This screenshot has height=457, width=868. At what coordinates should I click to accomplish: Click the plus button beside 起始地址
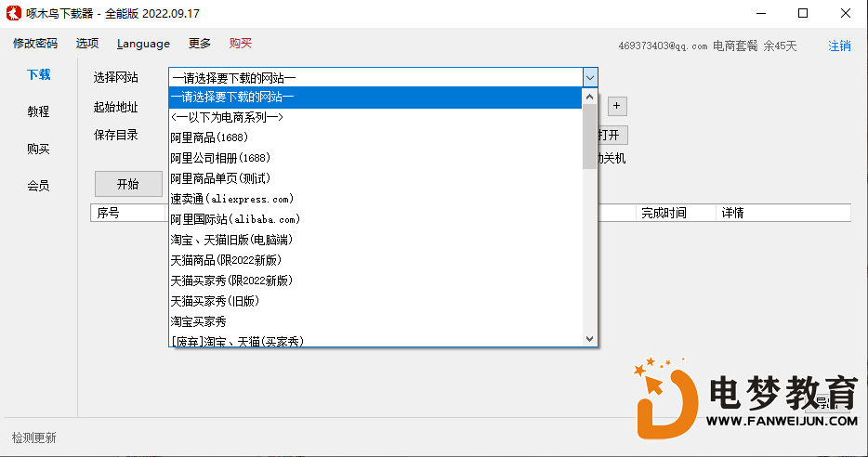pyautogui.click(x=617, y=106)
